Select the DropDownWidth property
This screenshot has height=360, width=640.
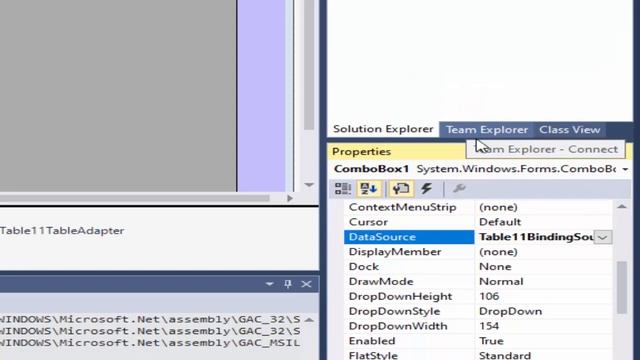(398, 326)
